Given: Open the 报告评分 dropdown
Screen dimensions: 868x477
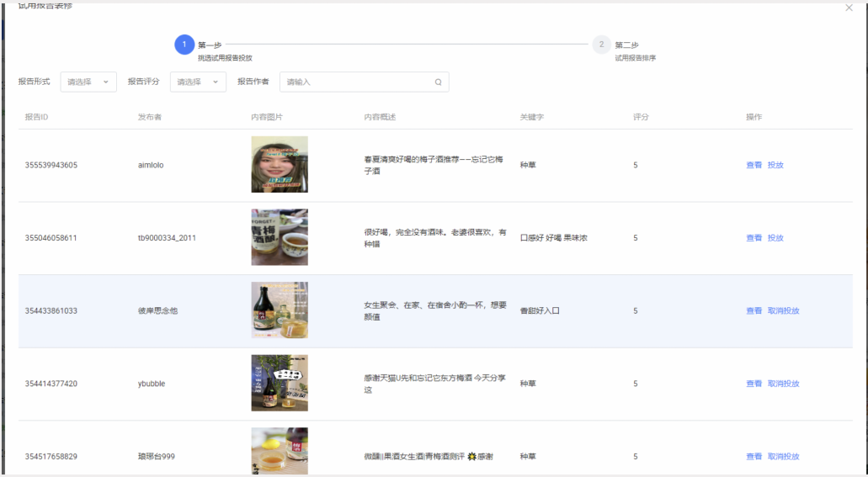Looking at the screenshot, I should [198, 82].
